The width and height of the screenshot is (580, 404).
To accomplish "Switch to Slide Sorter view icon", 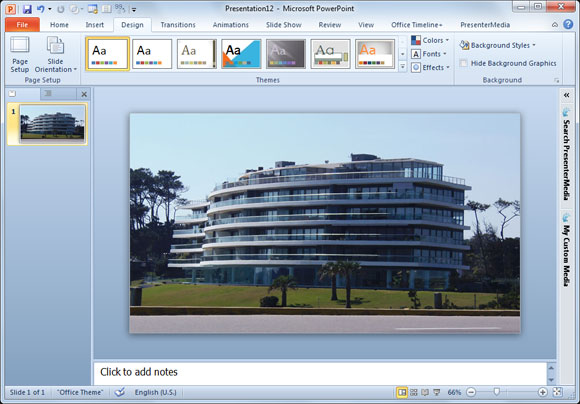I will pos(414,392).
